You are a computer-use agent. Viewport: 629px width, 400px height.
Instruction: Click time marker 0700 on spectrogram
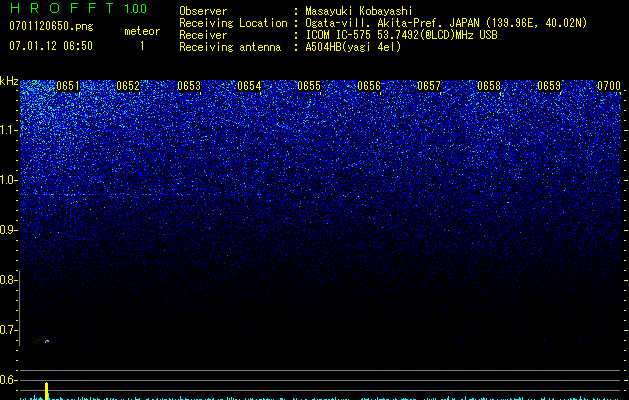609,86
